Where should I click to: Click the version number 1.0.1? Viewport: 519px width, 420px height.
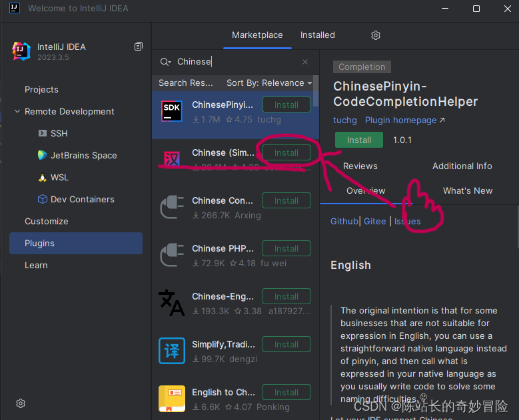(402, 140)
